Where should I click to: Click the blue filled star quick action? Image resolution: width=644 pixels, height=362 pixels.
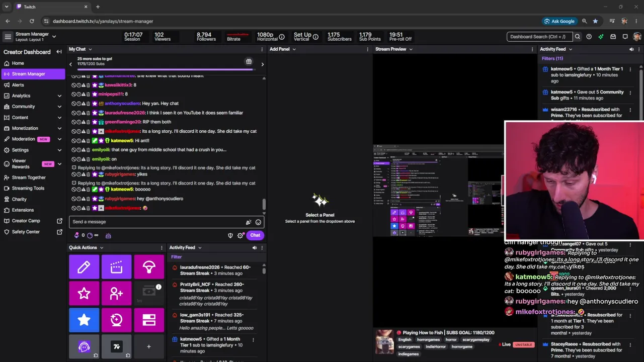[84, 320]
